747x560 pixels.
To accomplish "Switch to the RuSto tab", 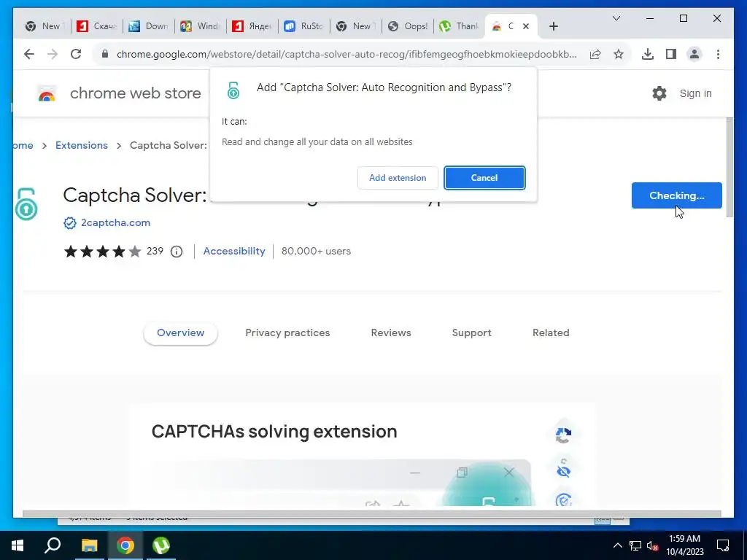I will click(304, 26).
